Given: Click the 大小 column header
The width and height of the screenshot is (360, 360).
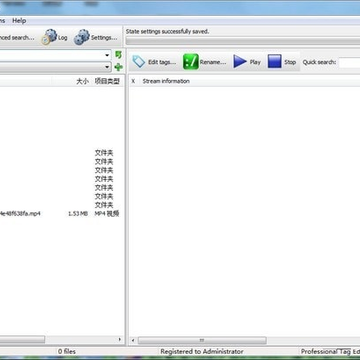Looking at the screenshot, I should click(82, 81).
